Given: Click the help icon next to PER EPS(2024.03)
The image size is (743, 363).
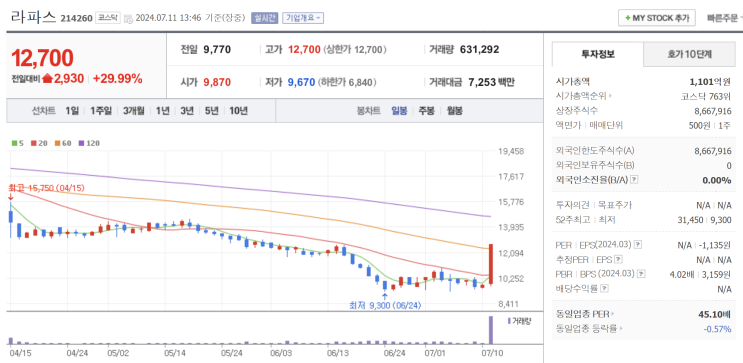Looking at the screenshot, I should pos(638,245).
